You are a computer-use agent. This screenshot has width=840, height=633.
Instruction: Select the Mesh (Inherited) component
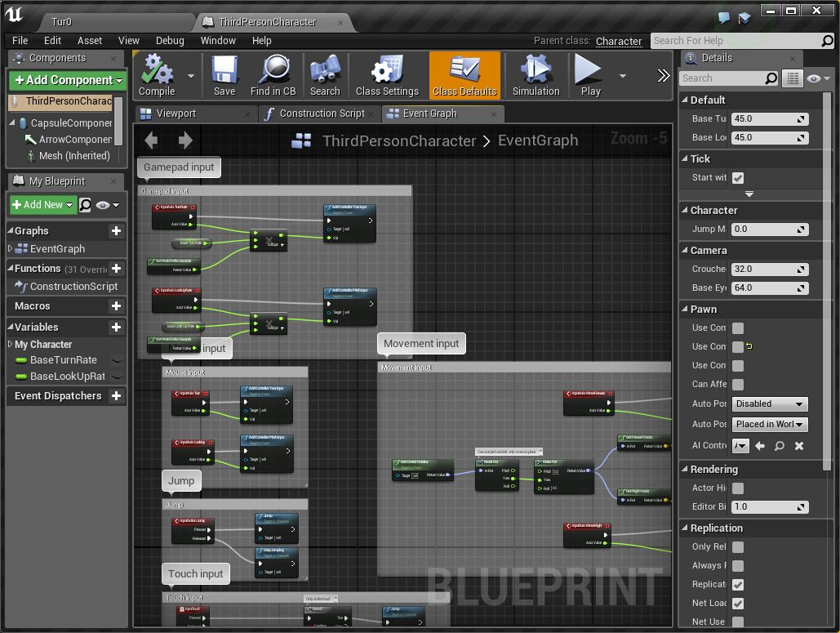(x=69, y=155)
